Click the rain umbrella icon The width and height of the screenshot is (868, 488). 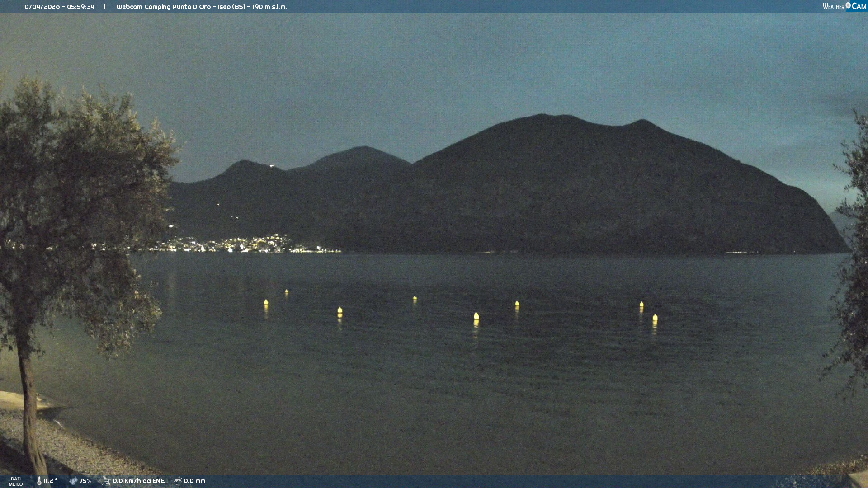[178, 481]
